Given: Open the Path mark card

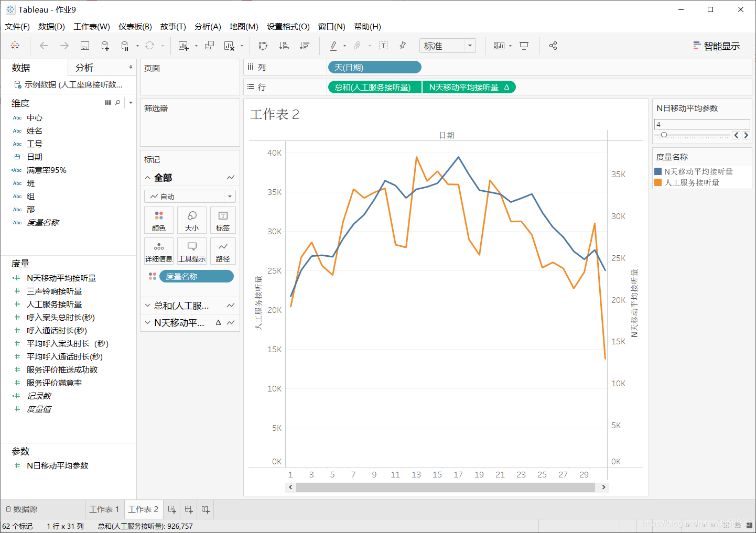Looking at the screenshot, I should (223, 251).
